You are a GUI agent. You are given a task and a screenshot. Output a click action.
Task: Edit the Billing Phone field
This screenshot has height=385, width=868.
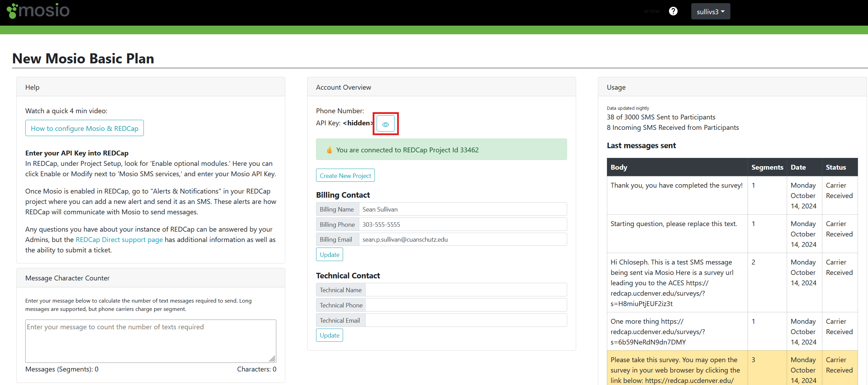tap(463, 224)
